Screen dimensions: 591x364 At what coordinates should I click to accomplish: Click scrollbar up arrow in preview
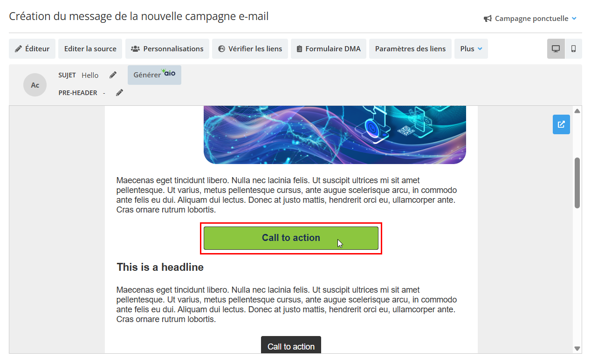tap(577, 111)
